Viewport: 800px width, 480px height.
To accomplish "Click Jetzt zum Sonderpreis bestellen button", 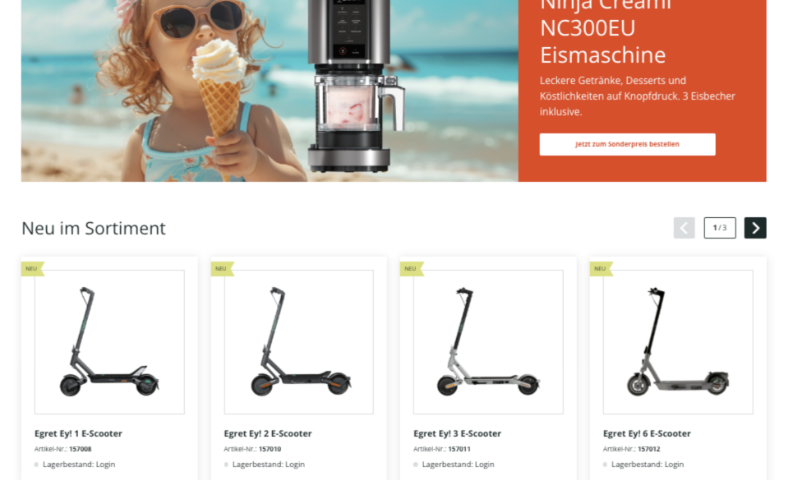I will click(628, 144).
